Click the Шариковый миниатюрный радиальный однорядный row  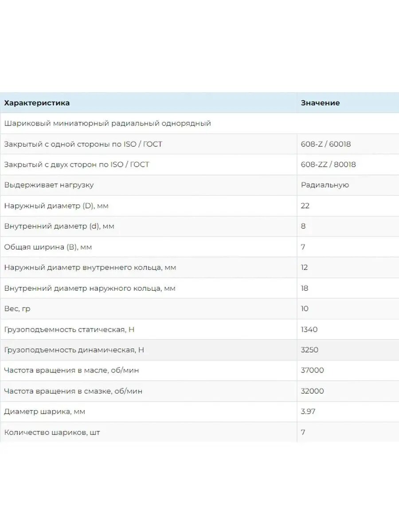click(x=199, y=123)
